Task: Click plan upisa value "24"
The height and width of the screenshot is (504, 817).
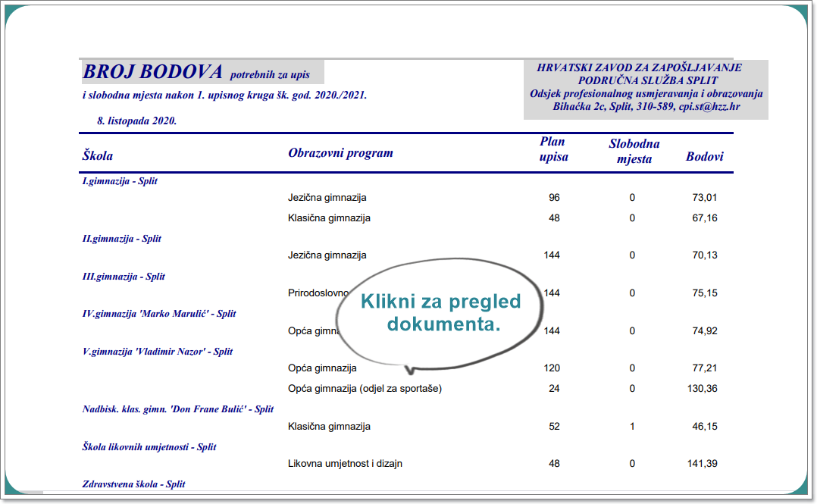Action: (554, 388)
